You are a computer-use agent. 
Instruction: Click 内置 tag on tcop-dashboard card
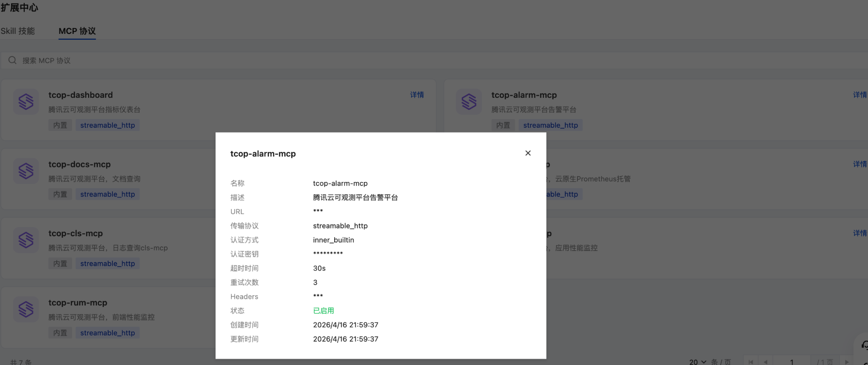pos(60,125)
